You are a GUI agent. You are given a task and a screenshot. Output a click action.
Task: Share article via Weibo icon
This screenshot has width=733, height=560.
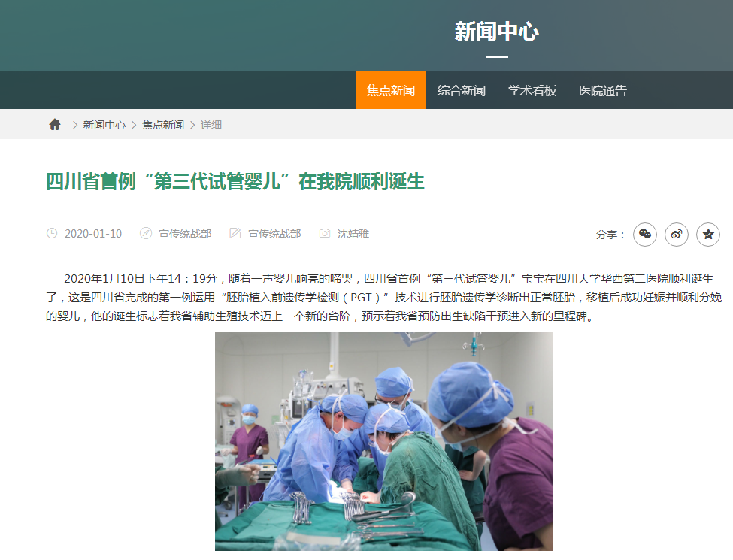point(677,235)
